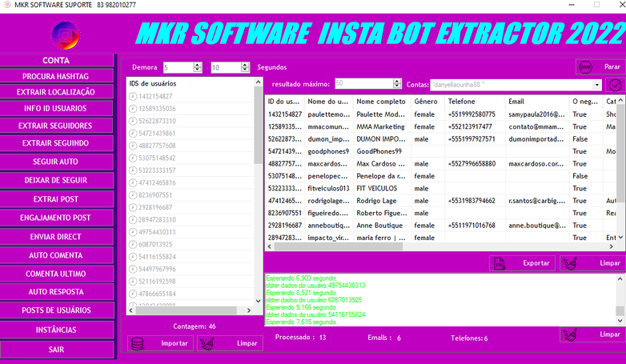
Task: Click SAIR to exit
Action: (x=56, y=350)
